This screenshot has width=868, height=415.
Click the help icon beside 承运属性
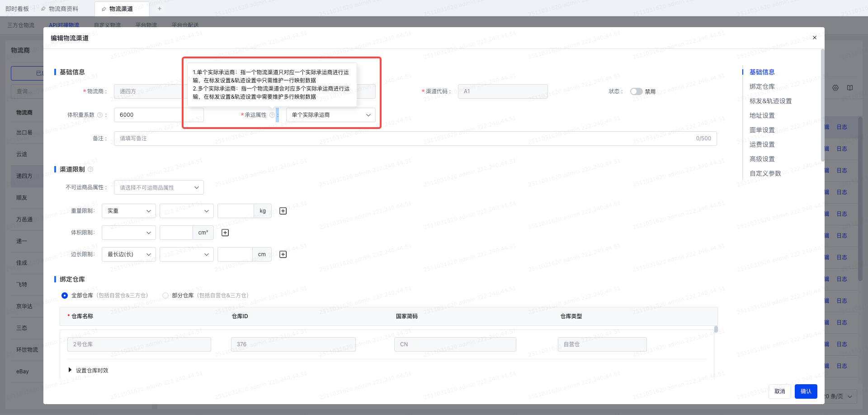click(272, 115)
